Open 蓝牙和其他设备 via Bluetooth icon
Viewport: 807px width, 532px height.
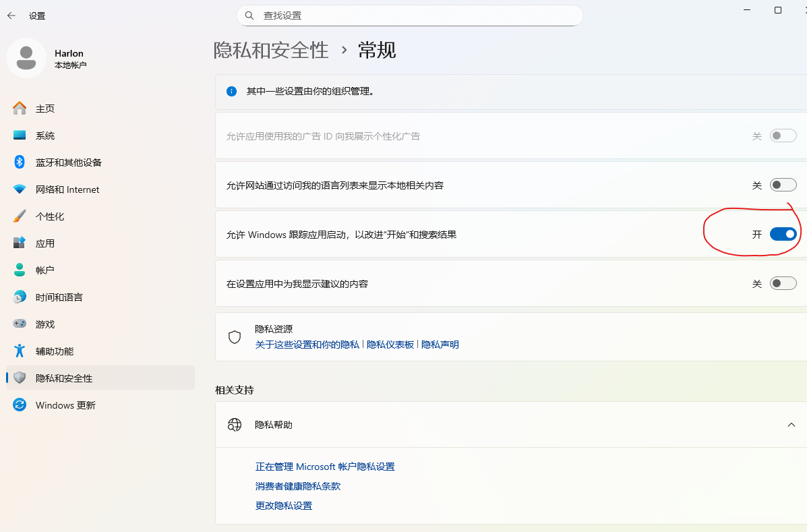[20, 162]
